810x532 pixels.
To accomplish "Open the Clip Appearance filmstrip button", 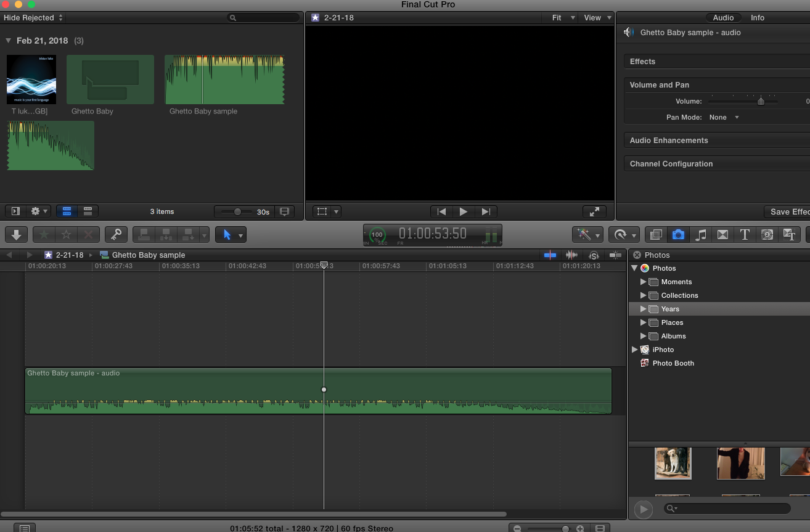I will click(x=284, y=211).
